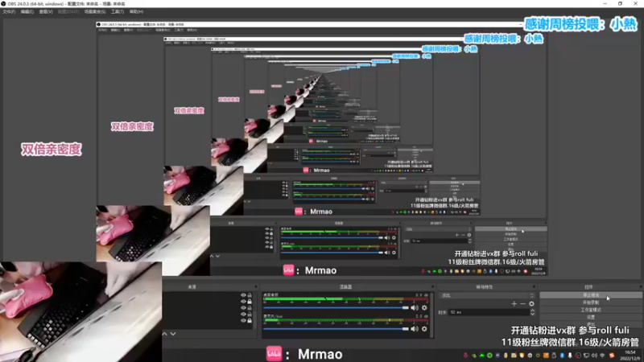Click the Bluetooth tray icon

(x=562, y=356)
